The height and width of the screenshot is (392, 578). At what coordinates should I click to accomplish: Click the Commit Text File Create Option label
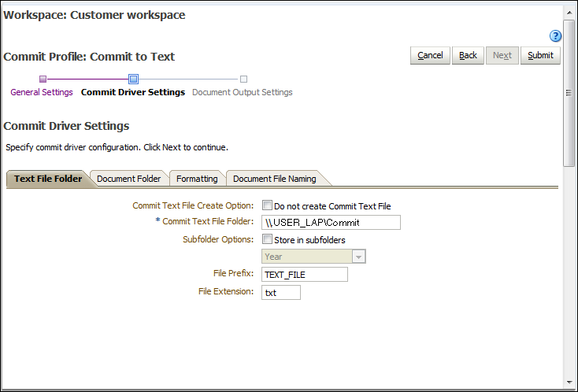click(193, 205)
